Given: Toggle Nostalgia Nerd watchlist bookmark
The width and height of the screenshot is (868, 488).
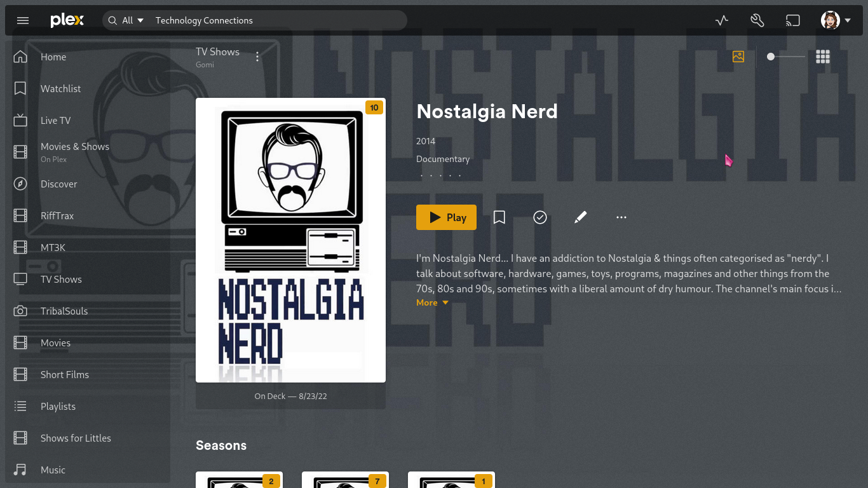Looking at the screenshot, I should (499, 217).
